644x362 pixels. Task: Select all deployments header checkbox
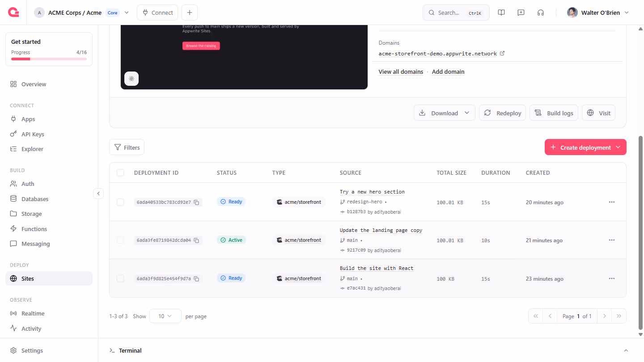(x=120, y=173)
